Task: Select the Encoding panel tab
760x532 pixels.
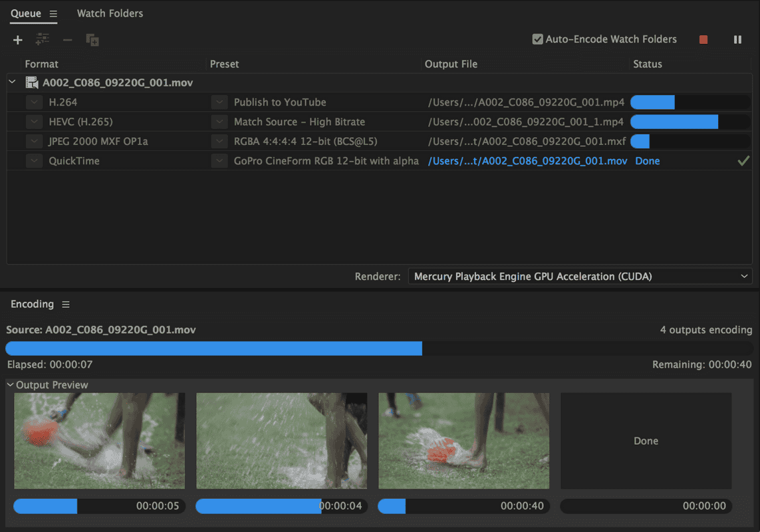Action: 32,304
